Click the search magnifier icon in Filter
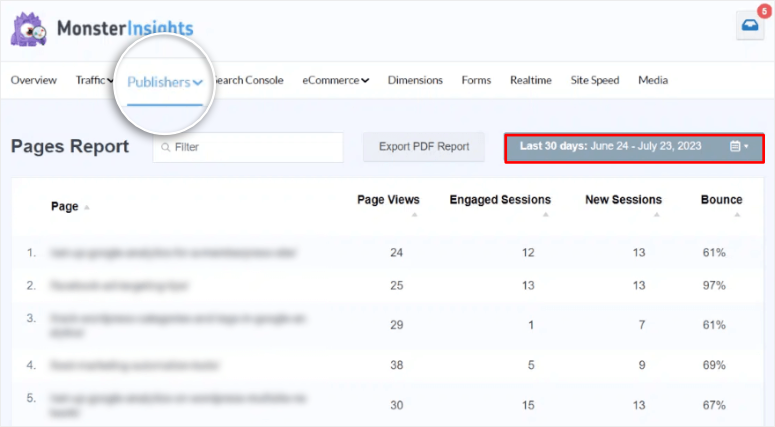 pyautogui.click(x=166, y=147)
